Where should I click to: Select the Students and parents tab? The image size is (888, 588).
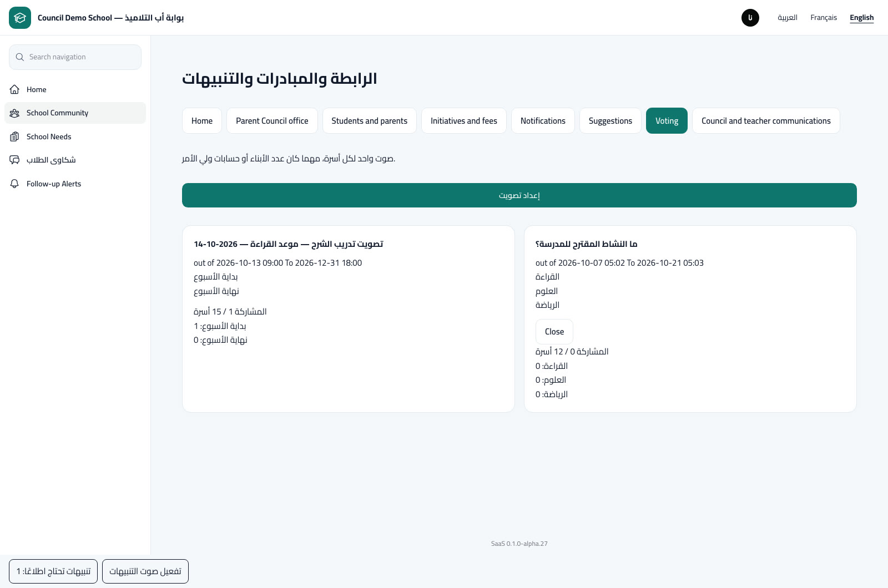pos(370,121)
